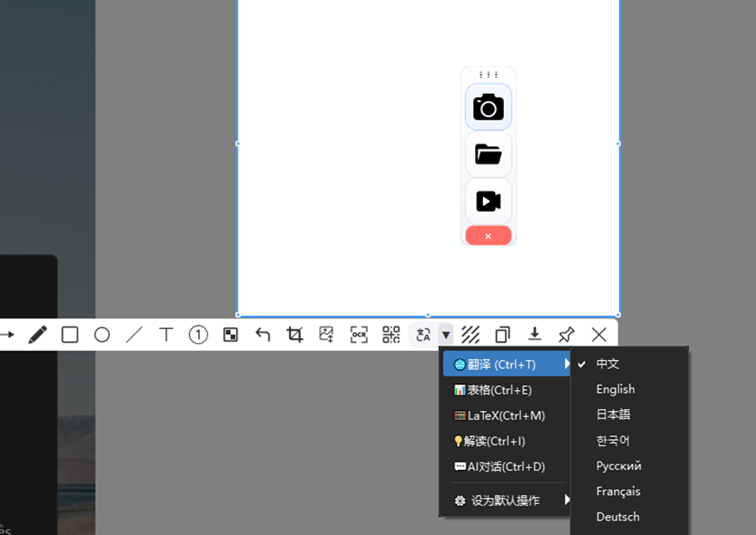
Task: Select the crop tool
Action: point(294,334)
